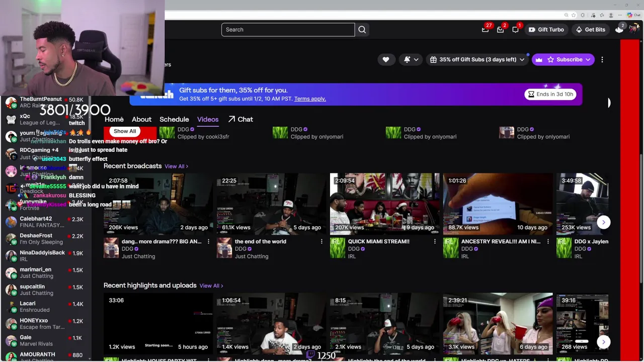Image resolution: width=644 pixels, height=362 pixels.
Task: Click the browser favorites star icon
Action: coord(575,15)
